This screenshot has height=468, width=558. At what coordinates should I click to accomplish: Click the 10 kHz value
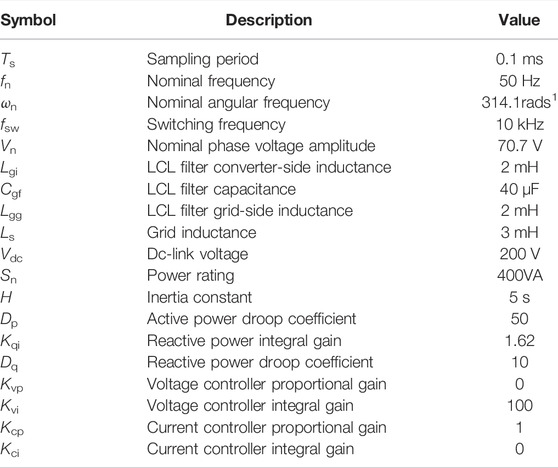[520, 125]
